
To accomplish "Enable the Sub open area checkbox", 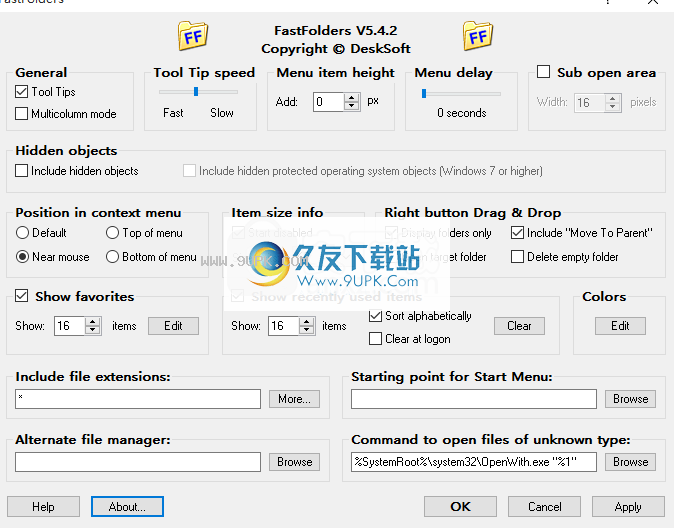I will [543, 71].
